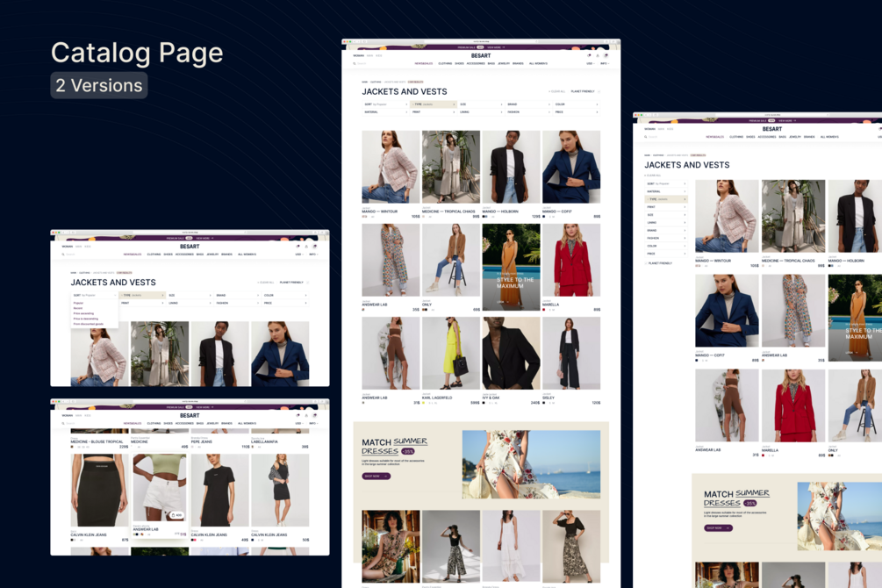Expand the Material filter in the center window

[x=385, y=112]
